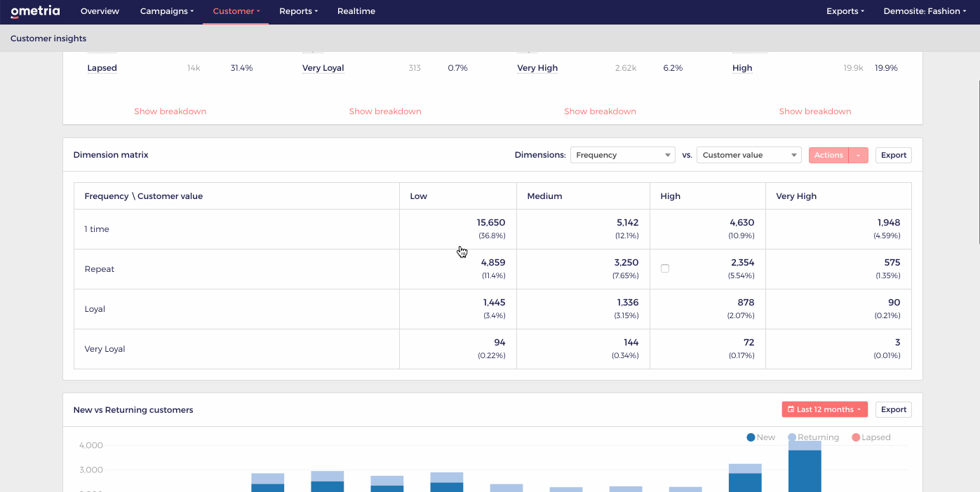
Task: Click the Very Loyal row label
Action: pyautogui.click(x=105, y=349)
